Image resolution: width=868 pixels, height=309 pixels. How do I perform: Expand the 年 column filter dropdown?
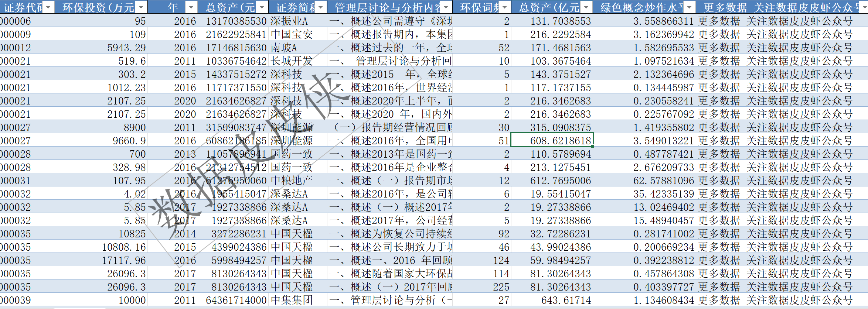click(x=191, y=7)
